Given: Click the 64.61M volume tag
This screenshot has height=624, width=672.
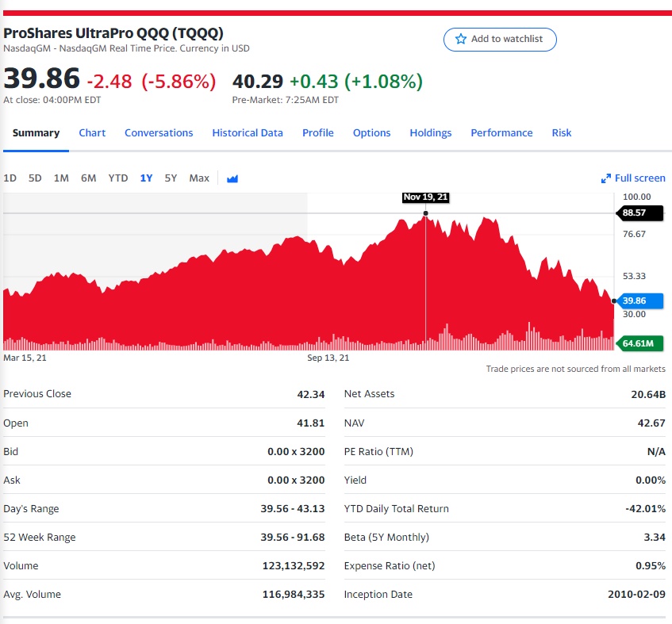Looking at the screenshot, I should [639, 343].
